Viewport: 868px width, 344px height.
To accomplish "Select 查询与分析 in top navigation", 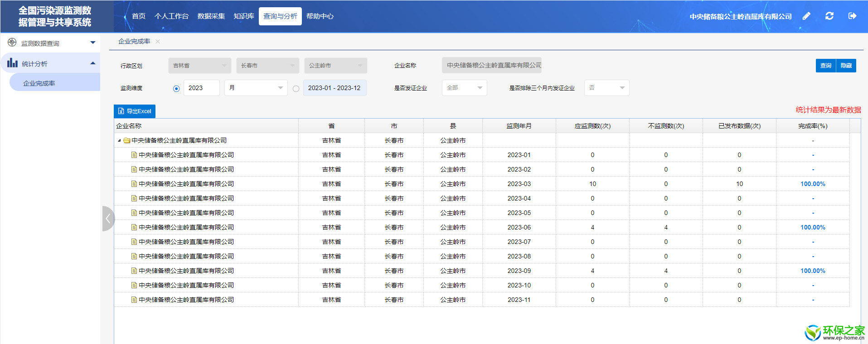I will (x=280, y=16).
